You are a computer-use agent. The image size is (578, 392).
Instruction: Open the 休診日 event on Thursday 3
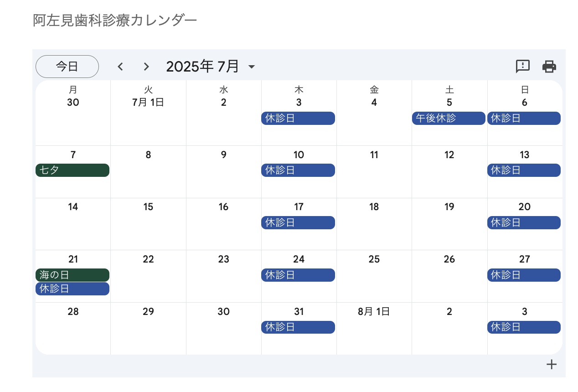298,119
